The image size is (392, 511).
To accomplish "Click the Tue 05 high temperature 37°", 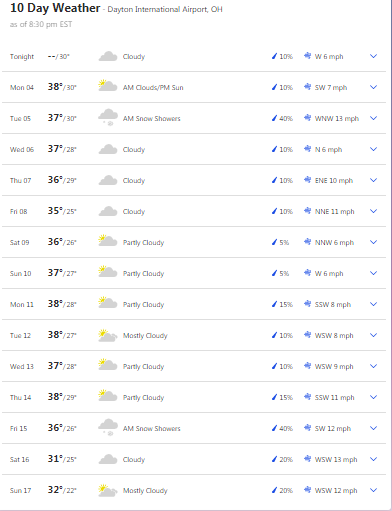I will 55,118.
